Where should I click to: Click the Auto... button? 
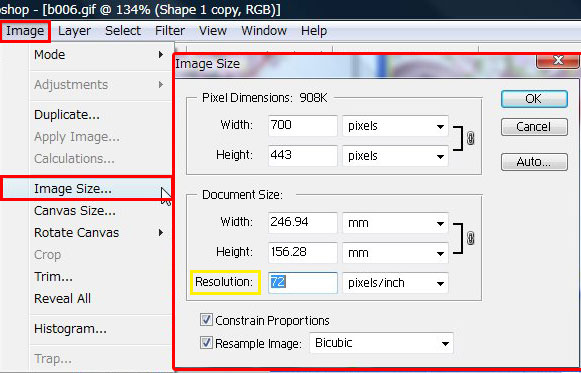coord(534,162)
